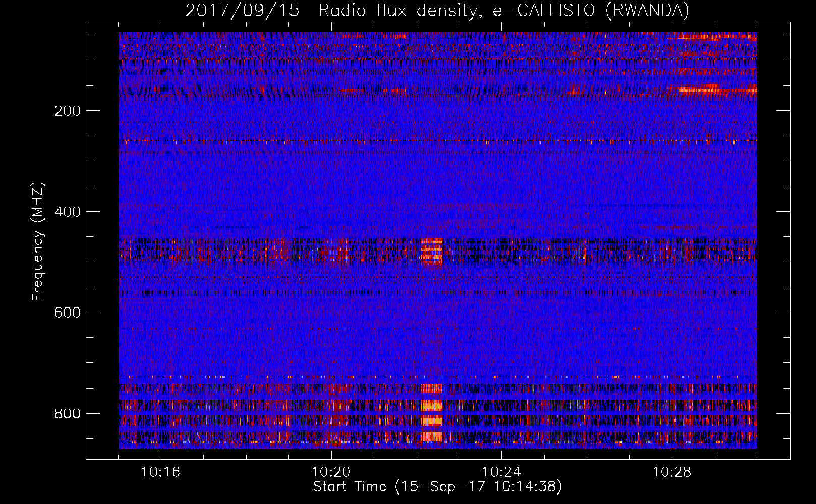Viewport: 816px width, 504px height.
Task: Click the 600 frequency tick label
Action: click(67, 312)
